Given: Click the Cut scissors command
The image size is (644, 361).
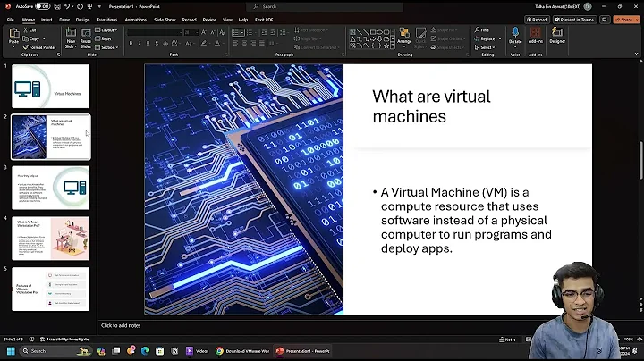Looking at the screenshot, I should coord(30,30).
